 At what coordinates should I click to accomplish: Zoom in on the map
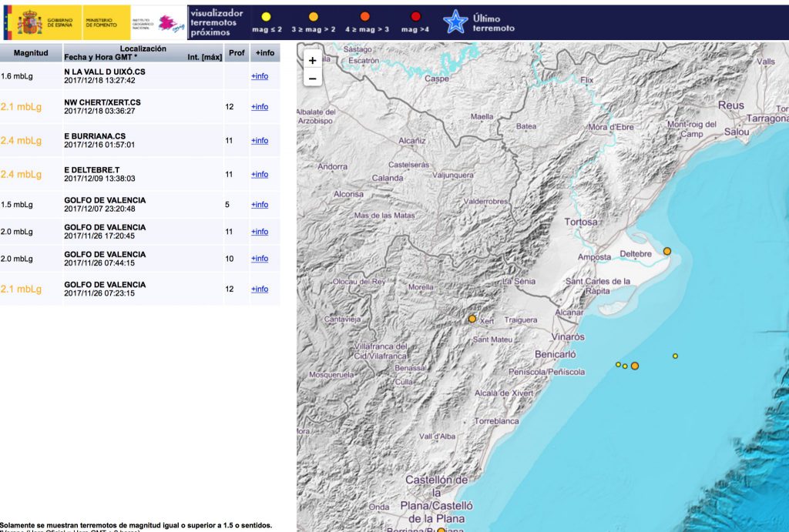pos(313,60)
